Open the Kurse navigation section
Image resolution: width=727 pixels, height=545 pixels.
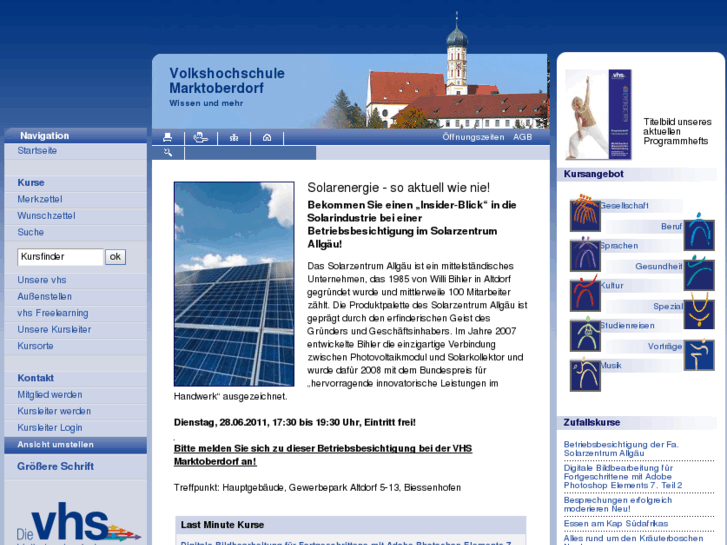click(31, 183)
